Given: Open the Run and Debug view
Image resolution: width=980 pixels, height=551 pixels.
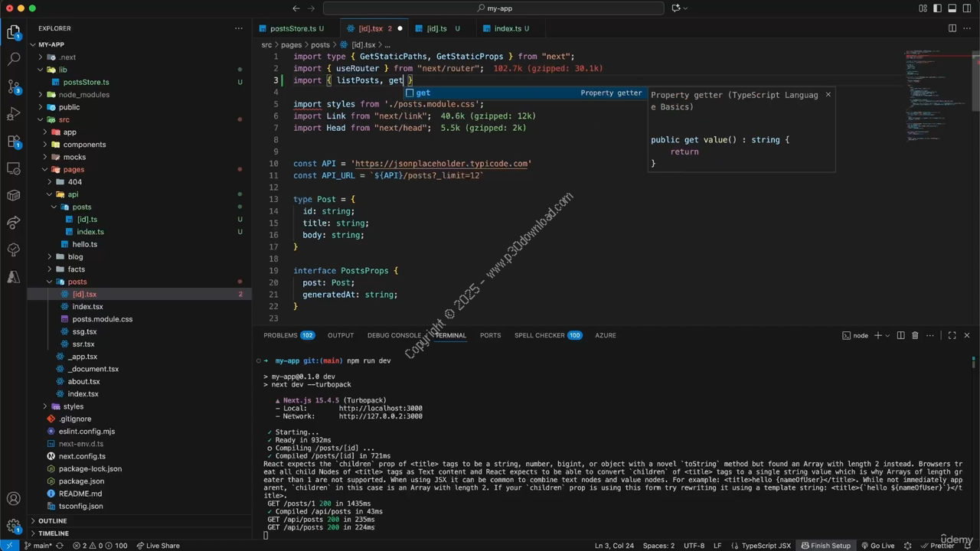Looking at the screenshot, I should pos(14,114).
